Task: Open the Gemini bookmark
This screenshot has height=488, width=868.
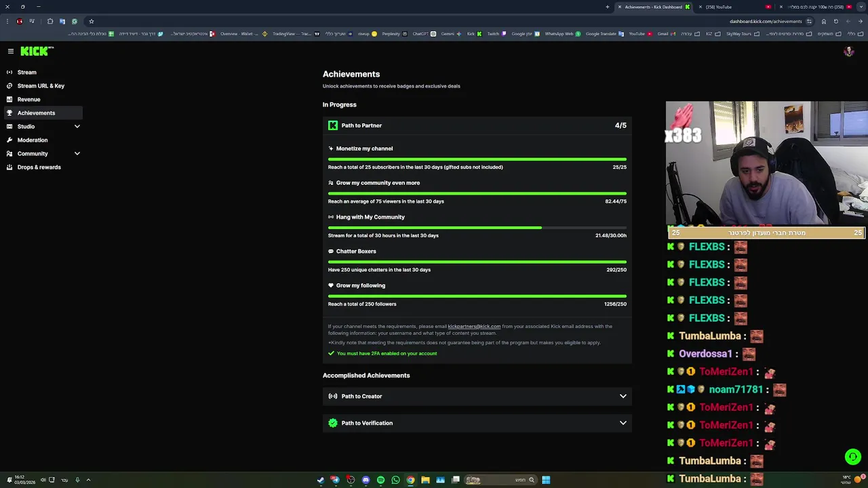Action: click(450, 34)
